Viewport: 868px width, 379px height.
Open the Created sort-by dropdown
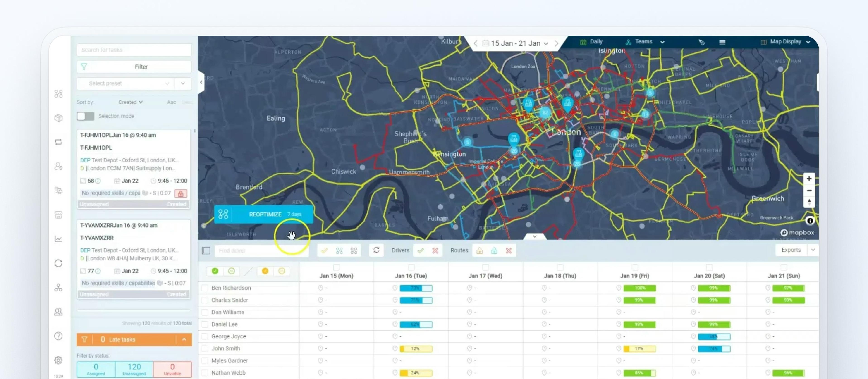(x=130, y=102)
